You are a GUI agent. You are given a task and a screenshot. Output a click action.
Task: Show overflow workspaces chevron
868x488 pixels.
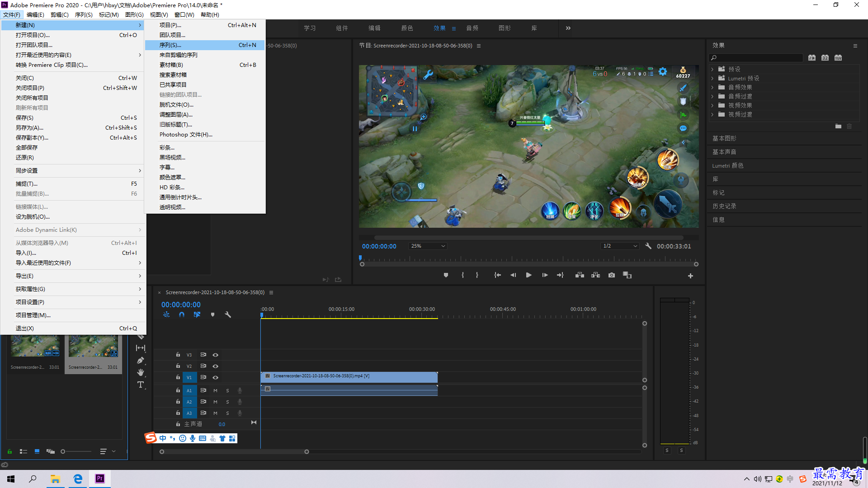(x=568, y=28)
